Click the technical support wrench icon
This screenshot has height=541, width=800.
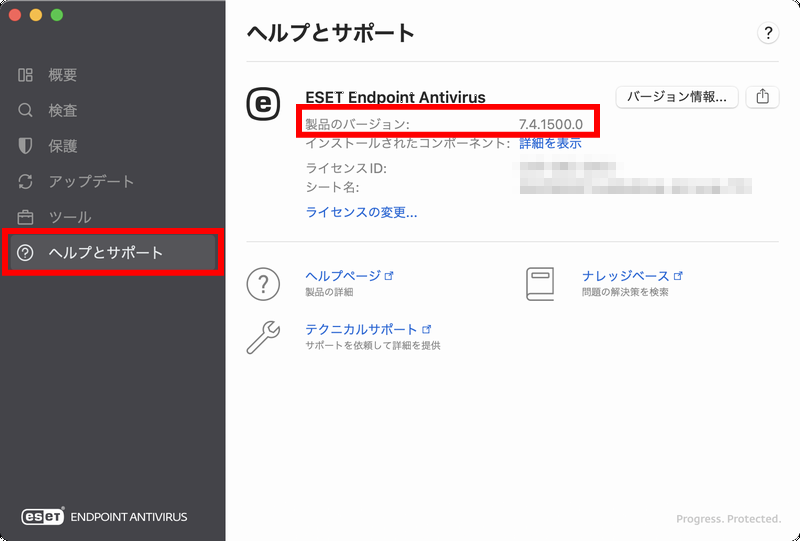tap(263, 337)
